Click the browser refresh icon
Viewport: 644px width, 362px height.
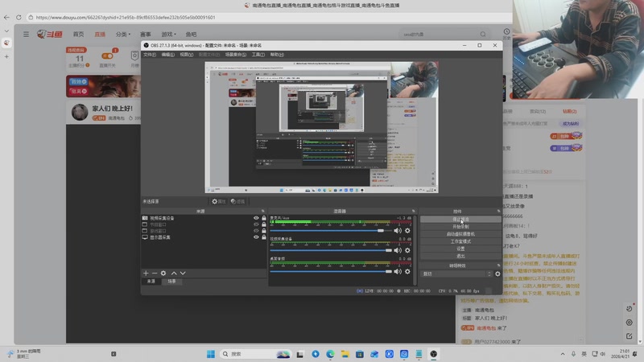tap(19, 17)
